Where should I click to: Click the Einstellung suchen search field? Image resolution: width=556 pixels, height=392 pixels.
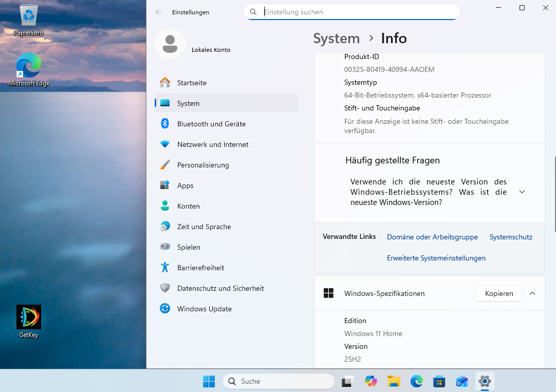(351, 11)
